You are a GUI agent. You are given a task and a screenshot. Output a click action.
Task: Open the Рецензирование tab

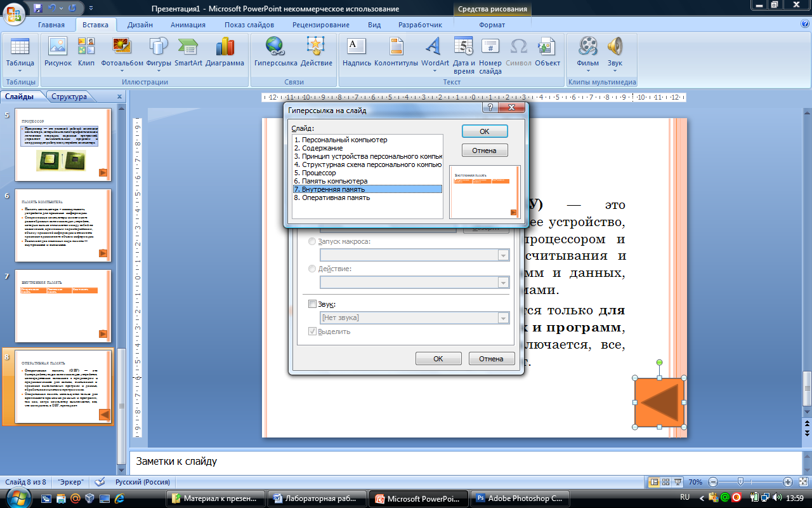[321, 25]
